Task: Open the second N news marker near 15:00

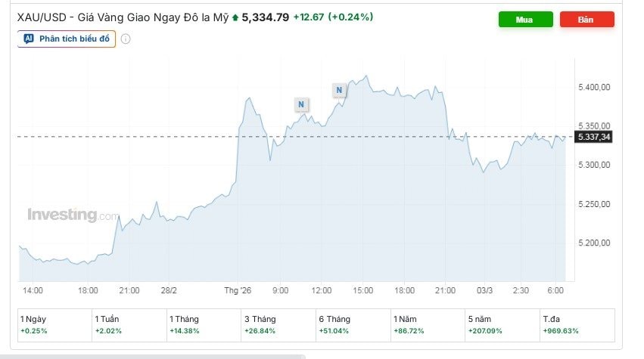Action: coord(339,91)
